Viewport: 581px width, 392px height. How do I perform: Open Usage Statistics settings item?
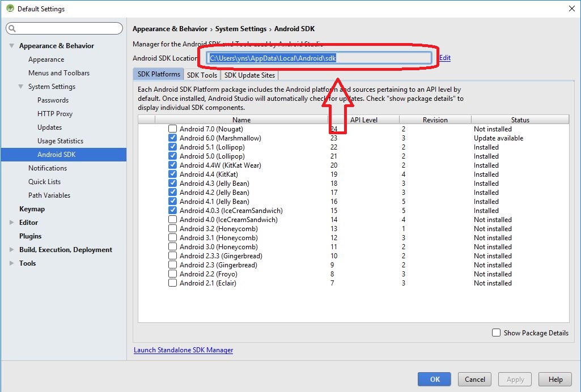(x=61, y=141)
